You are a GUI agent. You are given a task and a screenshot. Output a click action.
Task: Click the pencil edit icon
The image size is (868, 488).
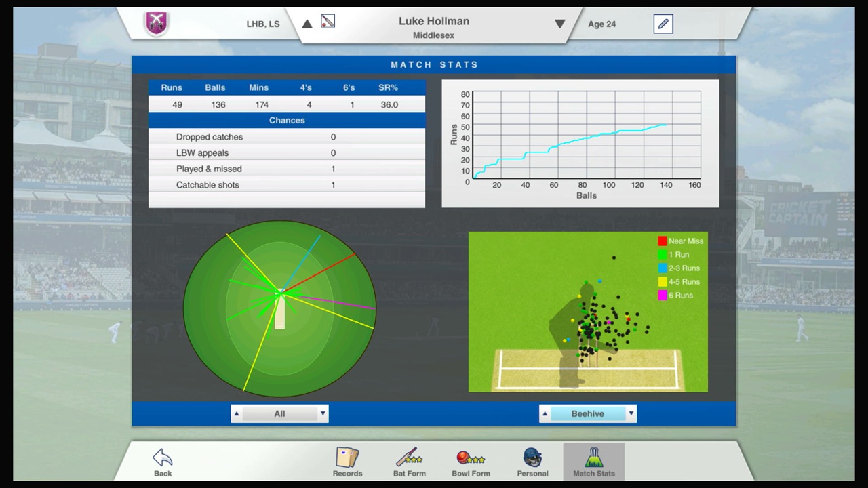663,24
